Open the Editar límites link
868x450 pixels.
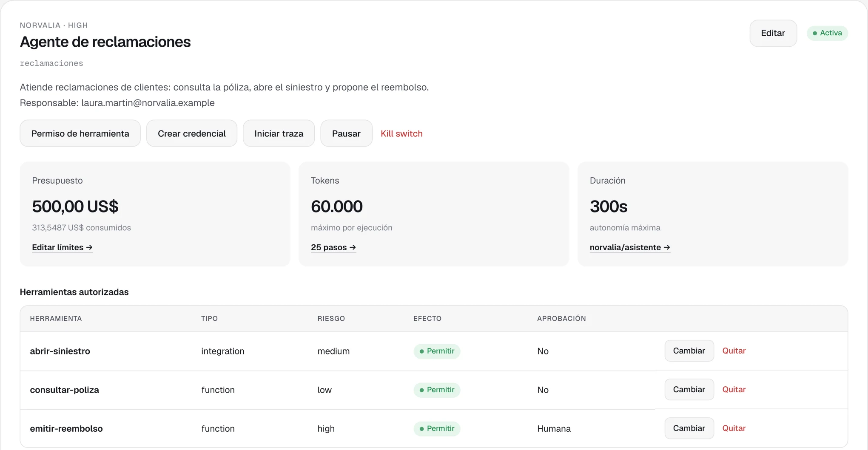62,247
